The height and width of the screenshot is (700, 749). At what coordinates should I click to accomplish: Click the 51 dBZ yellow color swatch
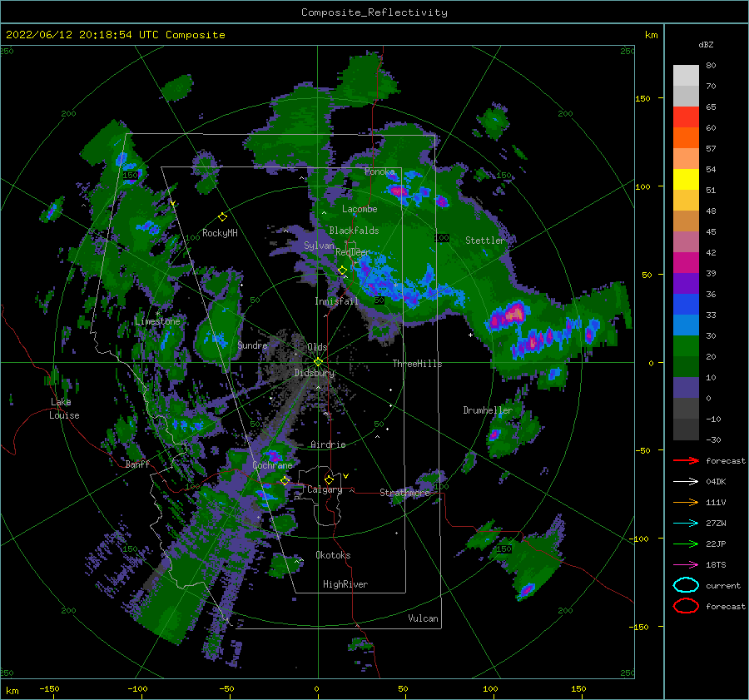[x=686, y=180]
